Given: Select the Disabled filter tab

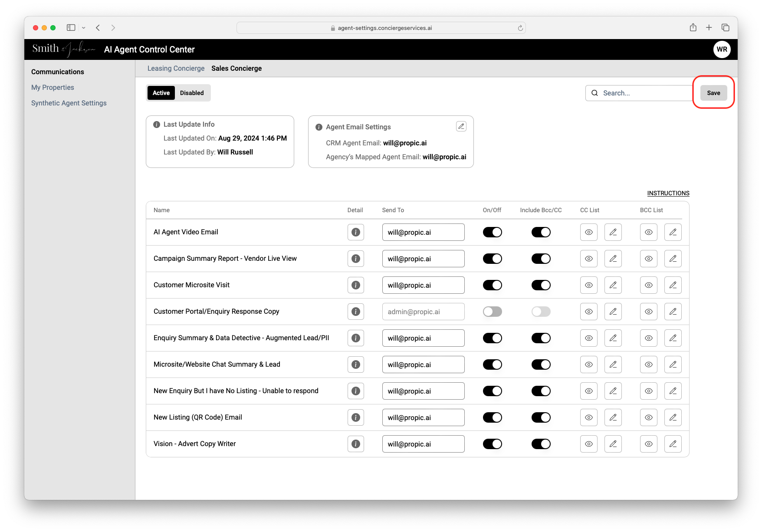Looking at the screenshot, I should (192, 93).
